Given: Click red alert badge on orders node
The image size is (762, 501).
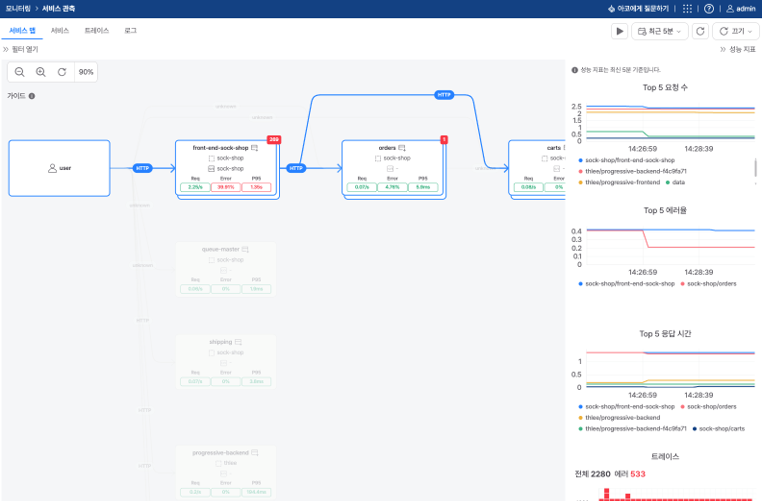Looking at the screenshot, I should click(444, 139).
